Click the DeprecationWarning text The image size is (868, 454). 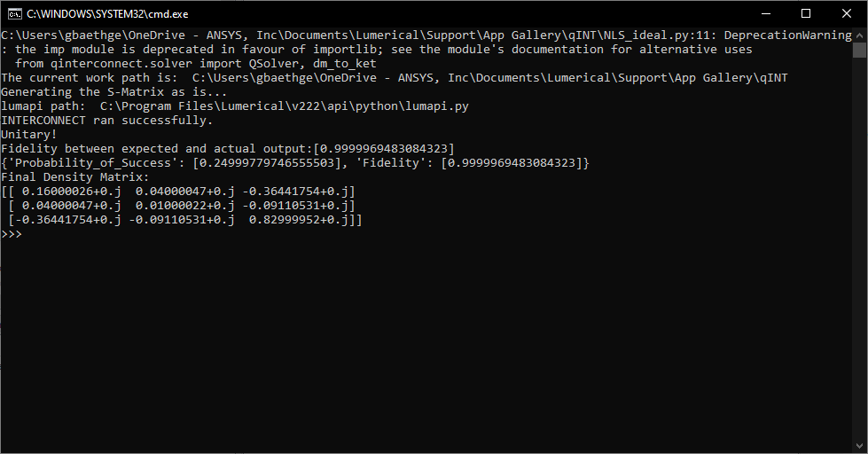point(787,35)
